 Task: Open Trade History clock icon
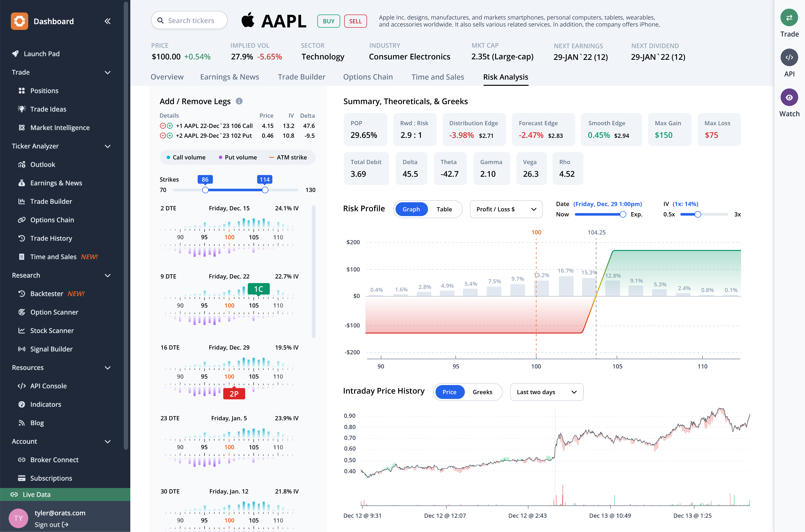[x=22, y=238]
